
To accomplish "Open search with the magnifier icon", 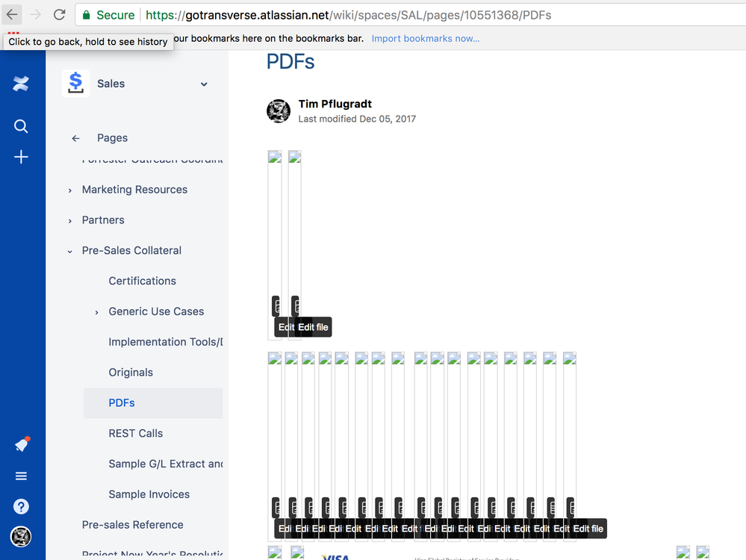I will click(x=21, y=126).
